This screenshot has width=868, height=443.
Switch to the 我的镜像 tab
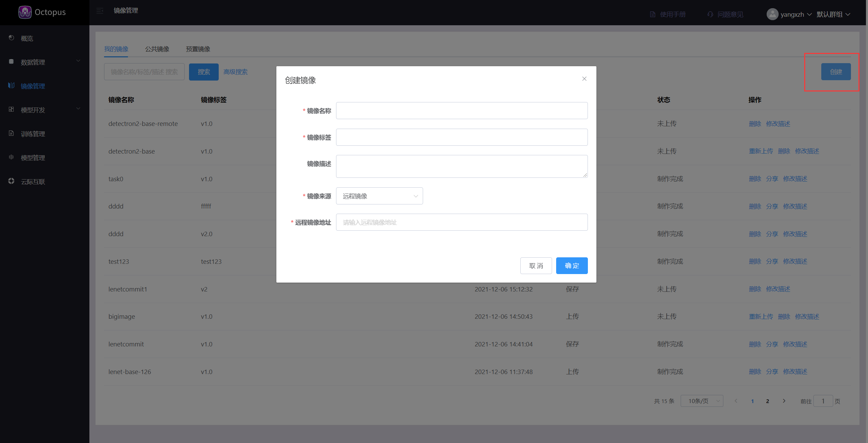pyautogui.click(x=116, y=49)
